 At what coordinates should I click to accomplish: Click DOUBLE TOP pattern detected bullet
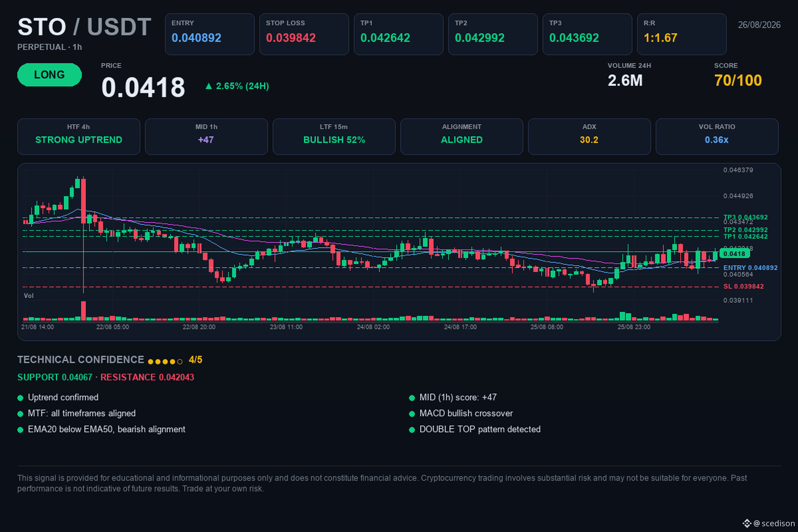point(475,429)
